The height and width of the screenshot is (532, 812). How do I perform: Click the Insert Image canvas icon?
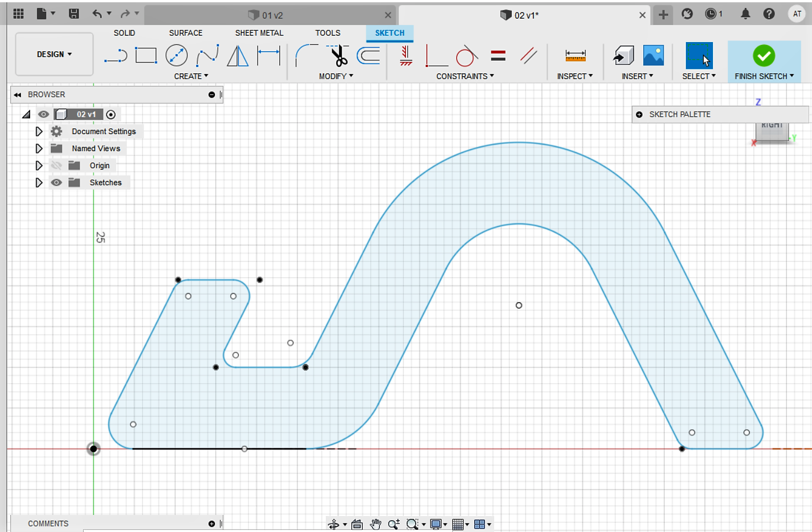click(x=653, y=56)
